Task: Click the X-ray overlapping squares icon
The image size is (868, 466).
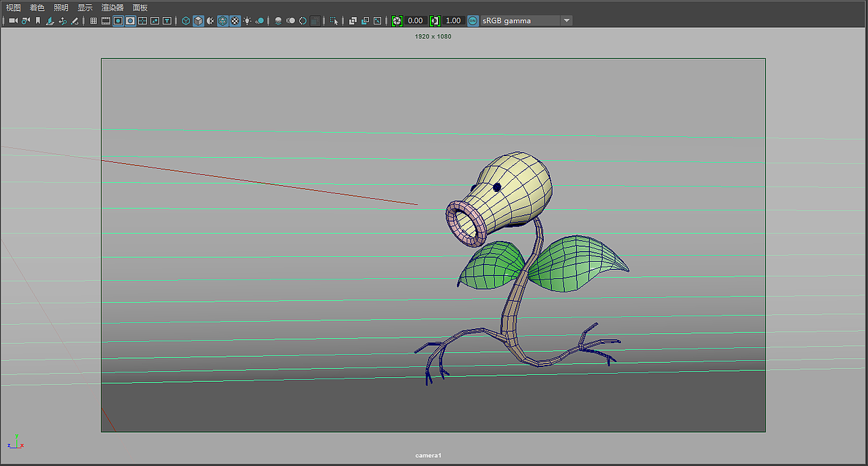Action: tap(353, 20)
